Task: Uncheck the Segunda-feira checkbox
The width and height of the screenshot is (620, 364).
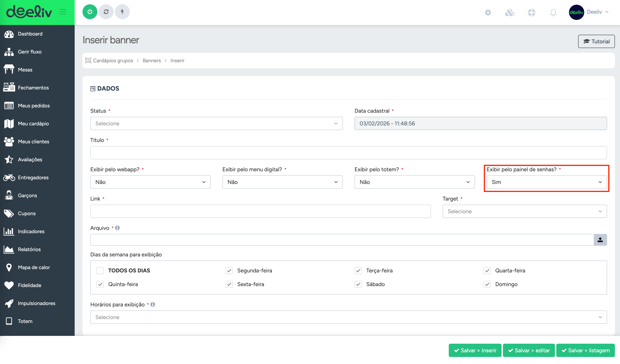Action: coord(229,270)
